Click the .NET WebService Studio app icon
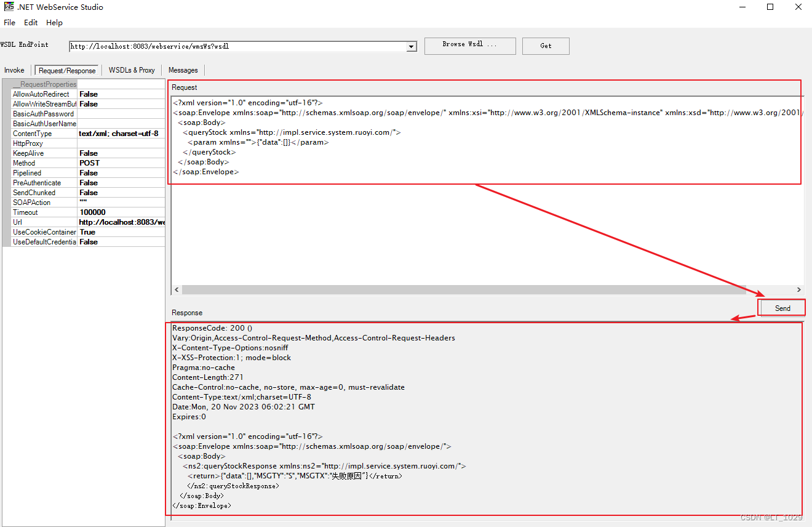The width and height of the screenshot is (812, 527). [x=9, y=7]
